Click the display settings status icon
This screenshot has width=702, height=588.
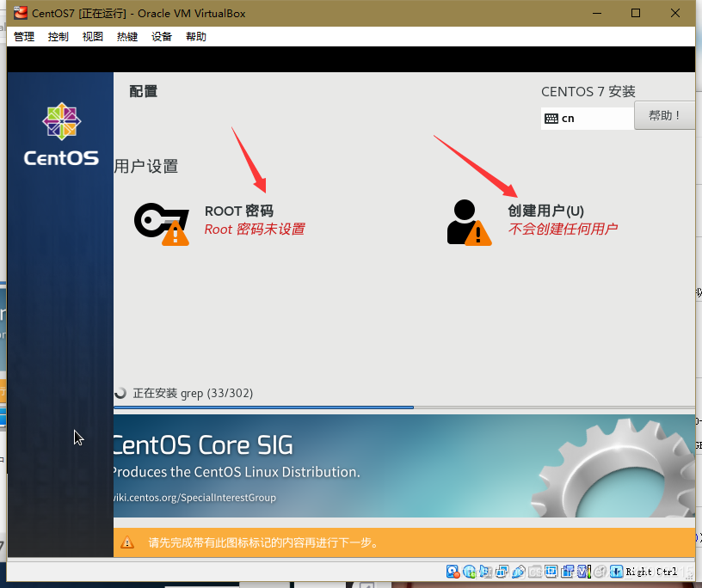tap(551, 571)
